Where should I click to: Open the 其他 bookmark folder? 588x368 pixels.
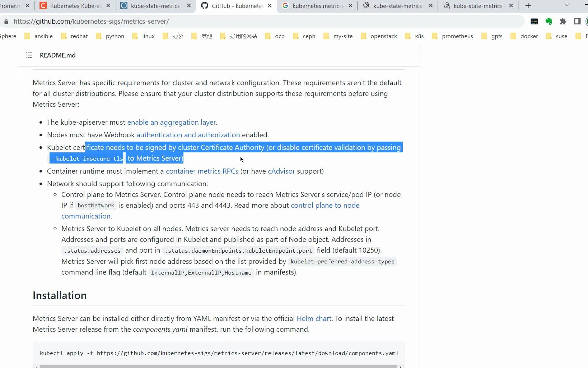202,36
